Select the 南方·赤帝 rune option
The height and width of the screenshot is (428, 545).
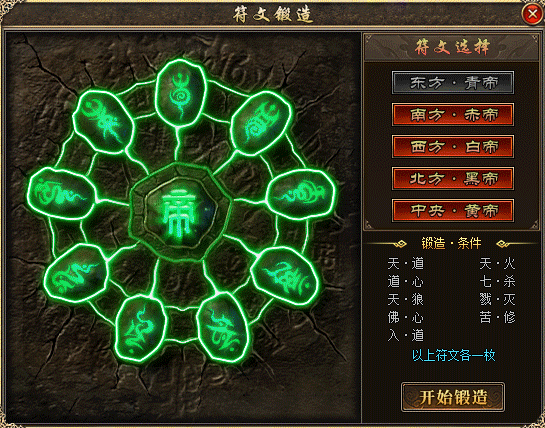click(x=453, y=114)
